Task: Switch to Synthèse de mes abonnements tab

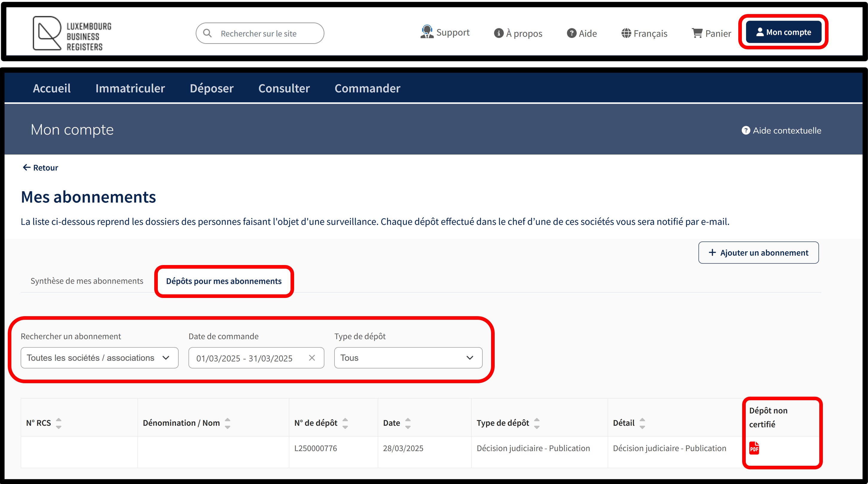Action: tap(87, 281)
